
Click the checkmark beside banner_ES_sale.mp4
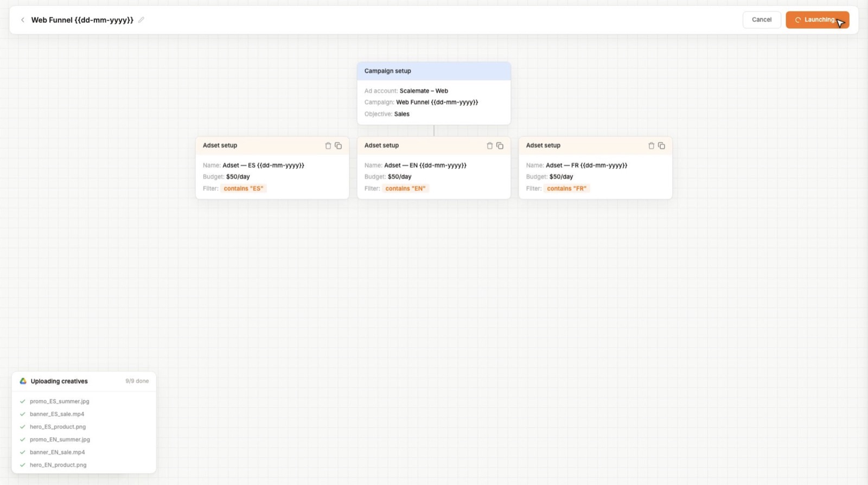[23, 414]
